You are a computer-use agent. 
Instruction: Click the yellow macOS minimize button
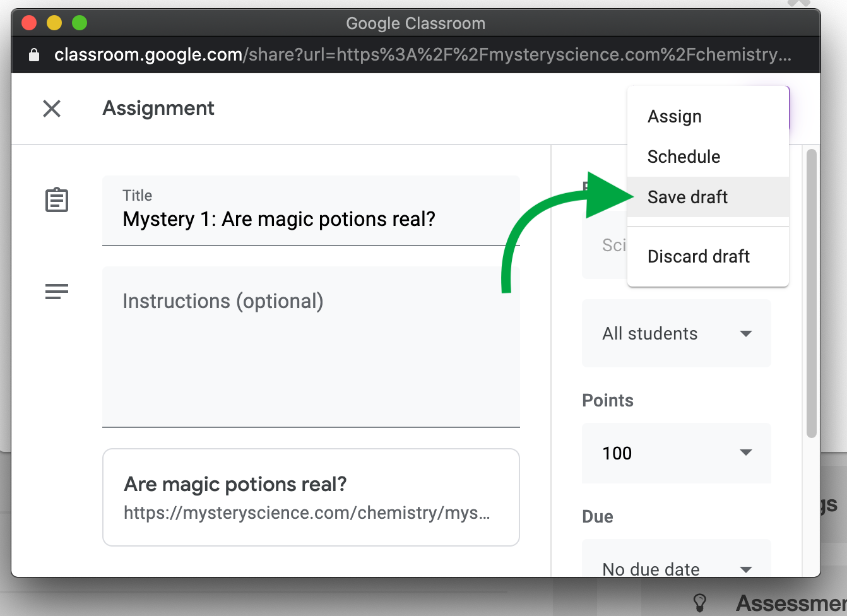[54, 23]
